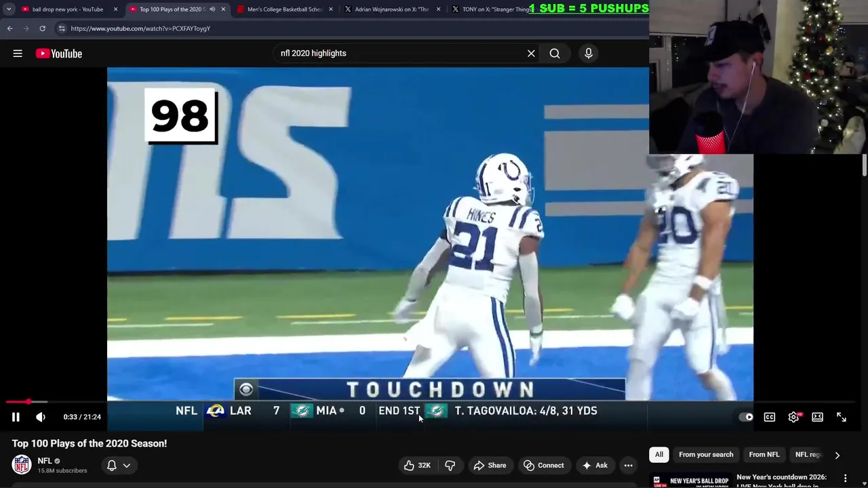Image resolution: width=868 pixels, height=488 pixels.
Task: Mute the tab via its speaker icon
Action: click(212, 9)
